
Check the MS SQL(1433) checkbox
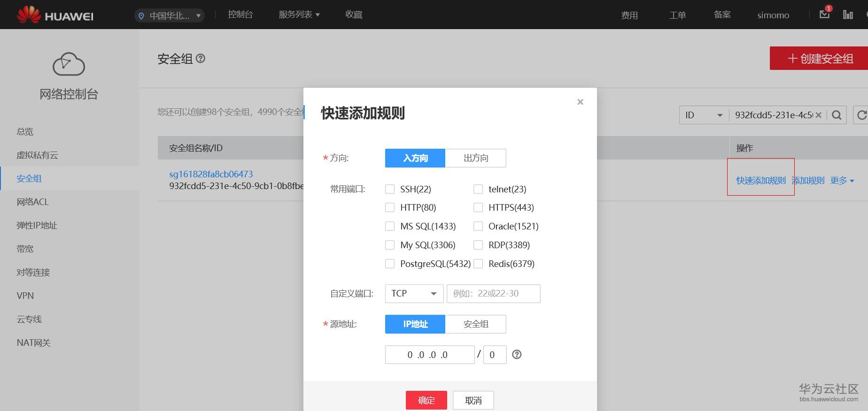coord(390,226)
